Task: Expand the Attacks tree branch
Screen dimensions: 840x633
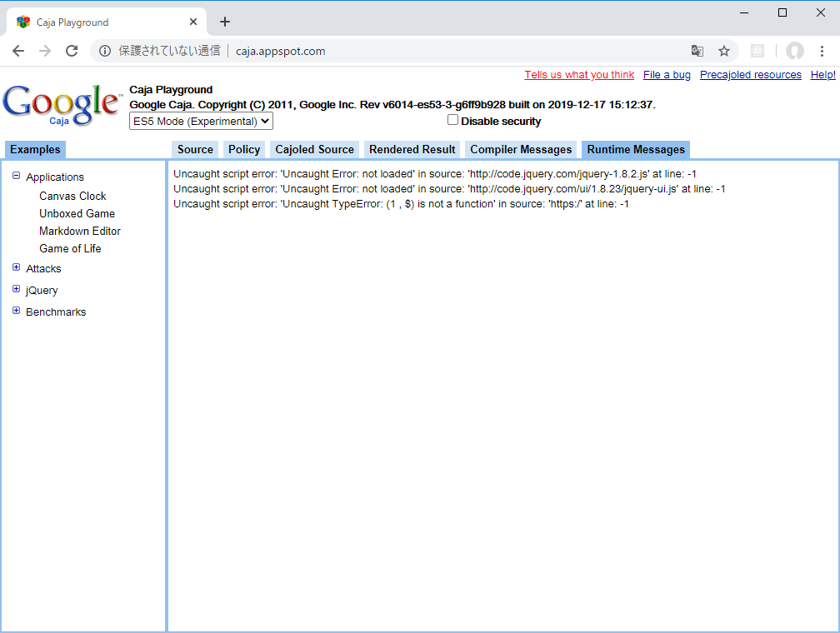Action: click(x=15, y=268)
